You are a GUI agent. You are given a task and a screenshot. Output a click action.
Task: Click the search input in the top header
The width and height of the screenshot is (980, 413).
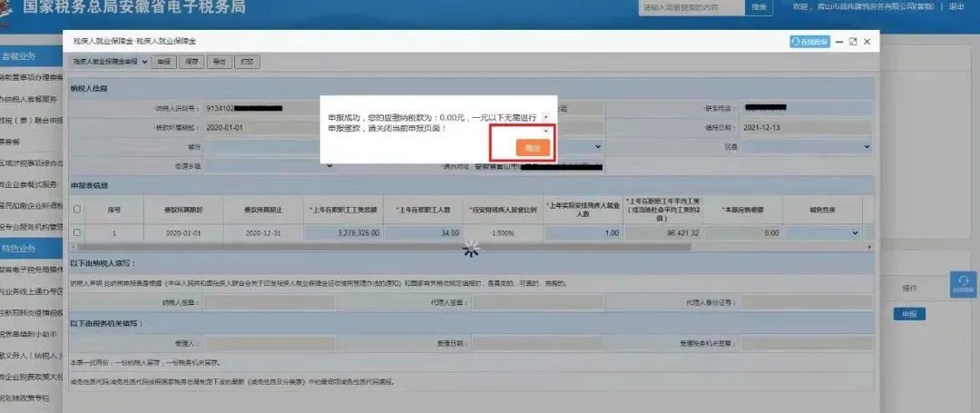[691, 7]
